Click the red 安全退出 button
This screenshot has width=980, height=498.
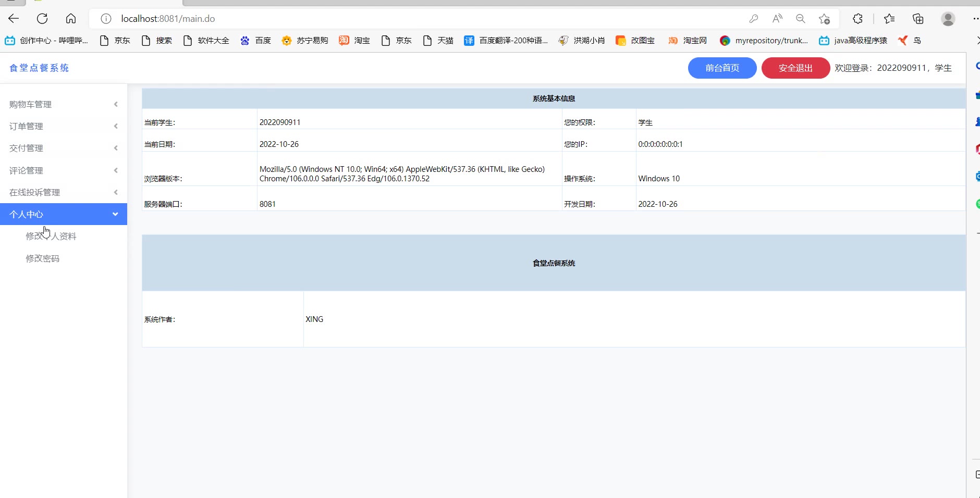click(795, 68)
